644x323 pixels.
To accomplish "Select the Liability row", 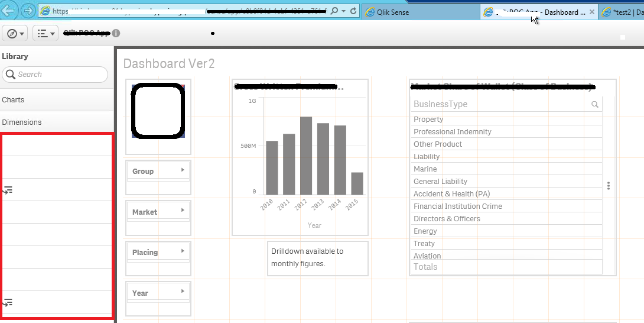I will [x=506, y=156].
